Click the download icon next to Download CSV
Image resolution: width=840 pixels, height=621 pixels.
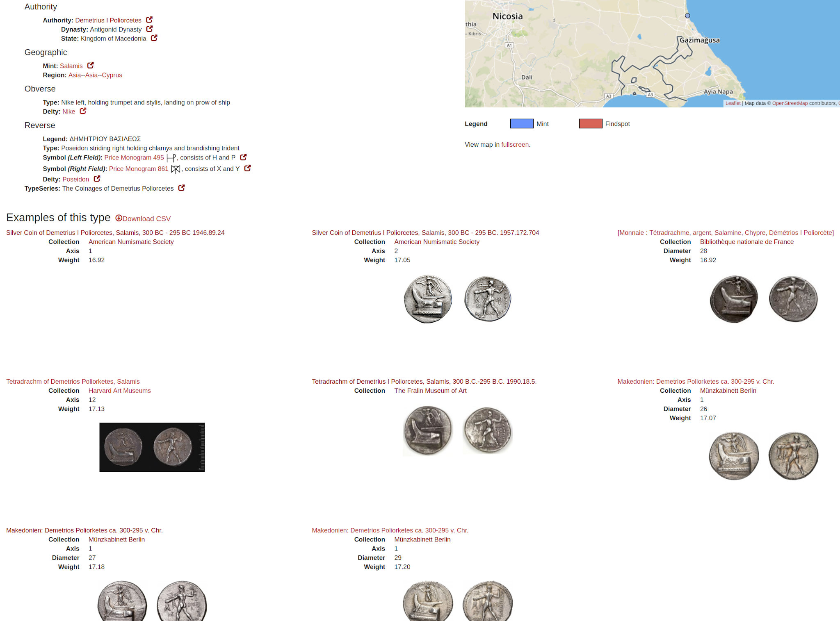pyautogui.click(x=119, y=218)
